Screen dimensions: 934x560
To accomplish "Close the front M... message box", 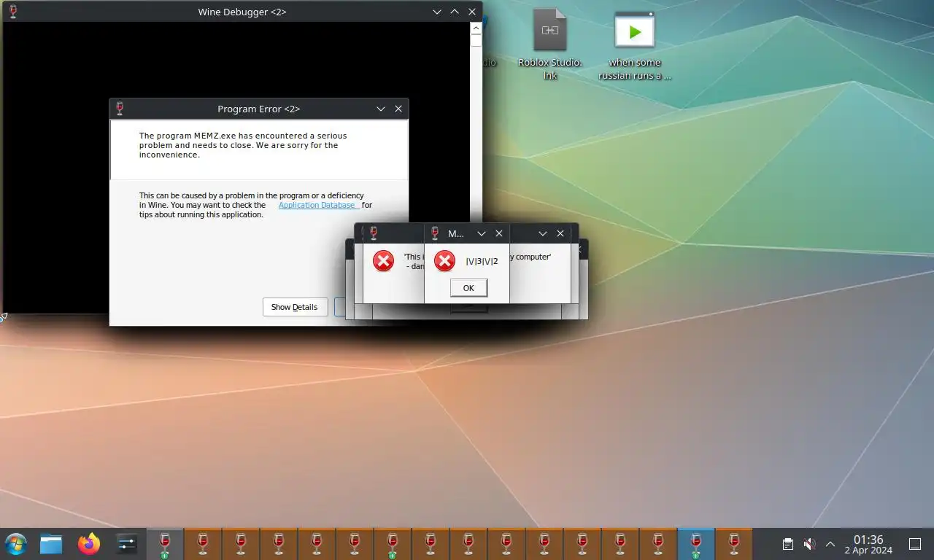I will 499,233.
